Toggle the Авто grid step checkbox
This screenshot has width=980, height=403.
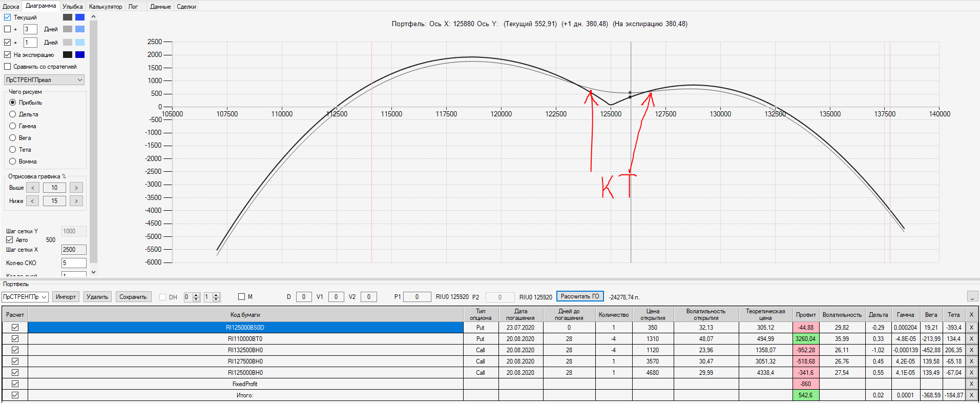10,240
